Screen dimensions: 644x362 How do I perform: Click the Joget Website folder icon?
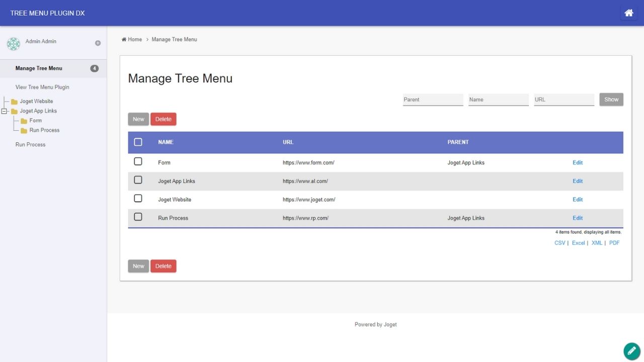[14, 102]
